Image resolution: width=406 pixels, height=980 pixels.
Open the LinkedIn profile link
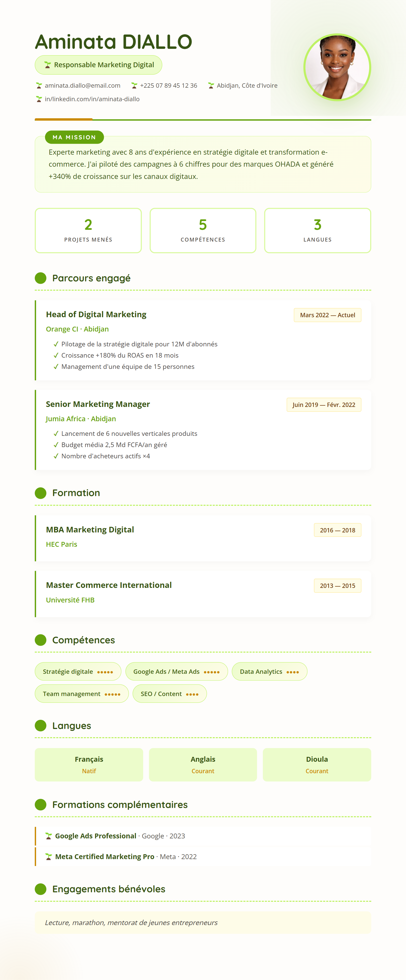pyautogui.click(x=92, y=99)
